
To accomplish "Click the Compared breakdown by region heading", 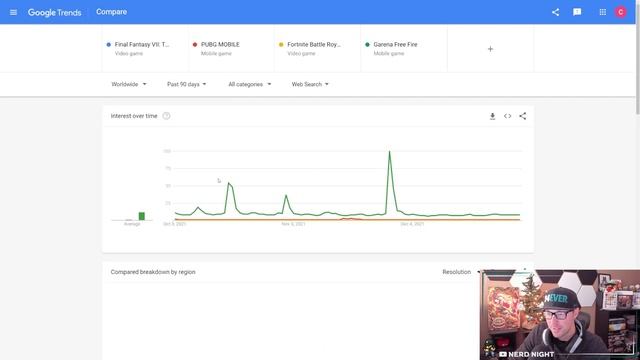I will point(153,272).
